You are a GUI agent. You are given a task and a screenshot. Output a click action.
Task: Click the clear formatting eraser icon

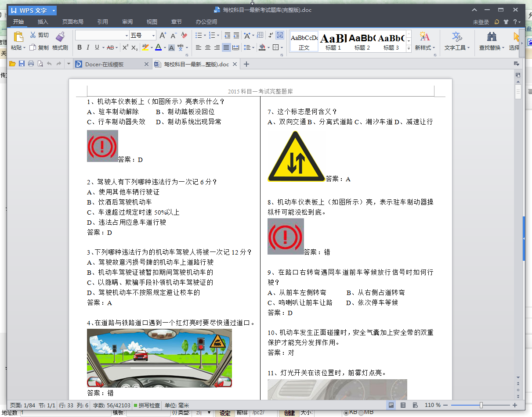point(184,35)
